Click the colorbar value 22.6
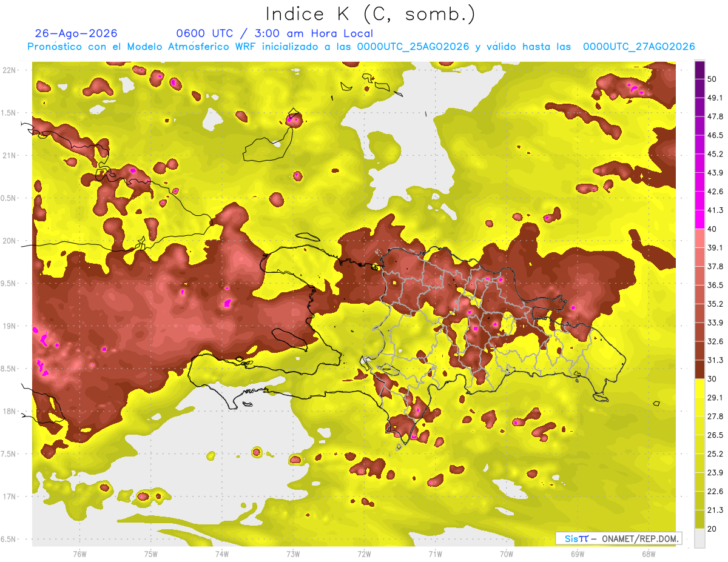The height and width of the screenshot is (562, 728). [715, 491]
